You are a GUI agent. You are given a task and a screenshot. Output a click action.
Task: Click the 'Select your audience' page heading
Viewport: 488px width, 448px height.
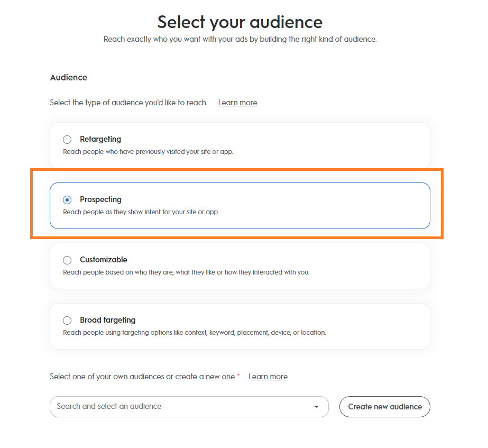240,22
